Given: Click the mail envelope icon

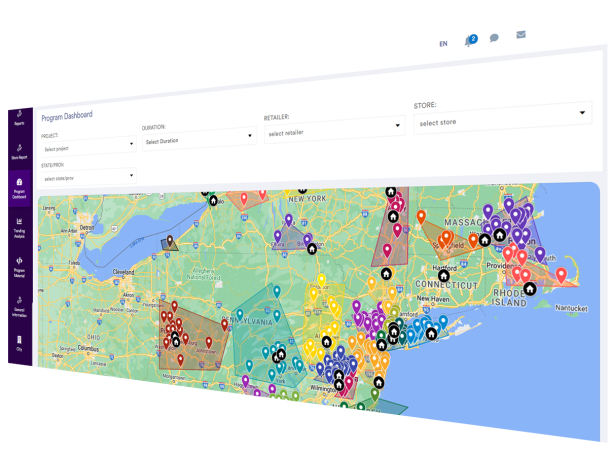Looking at the screenshot, I should click(x=520, y=35).
